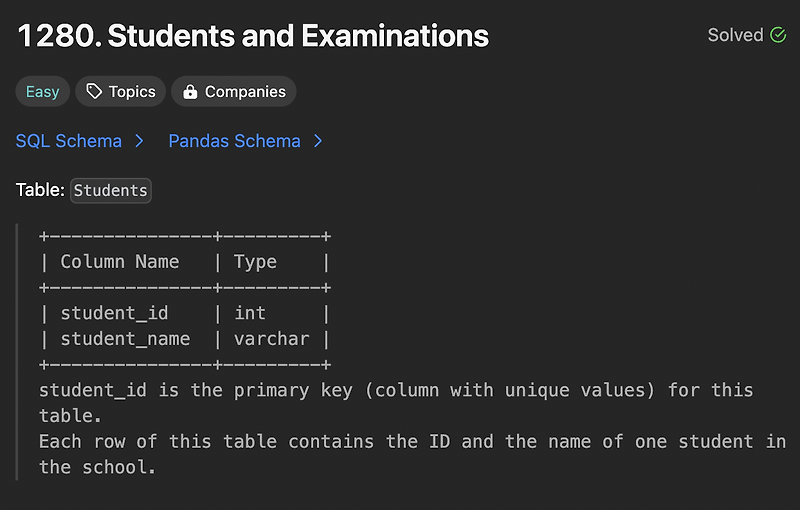Click the int type text

pos(250,313)
